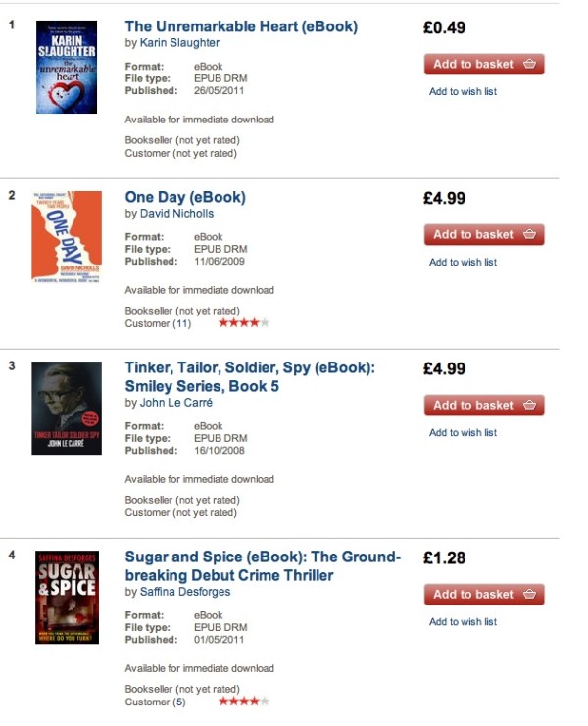Click the Sugar and Spice cover image
The width and height of the screenshot is (588, 726).
[66, 597]
